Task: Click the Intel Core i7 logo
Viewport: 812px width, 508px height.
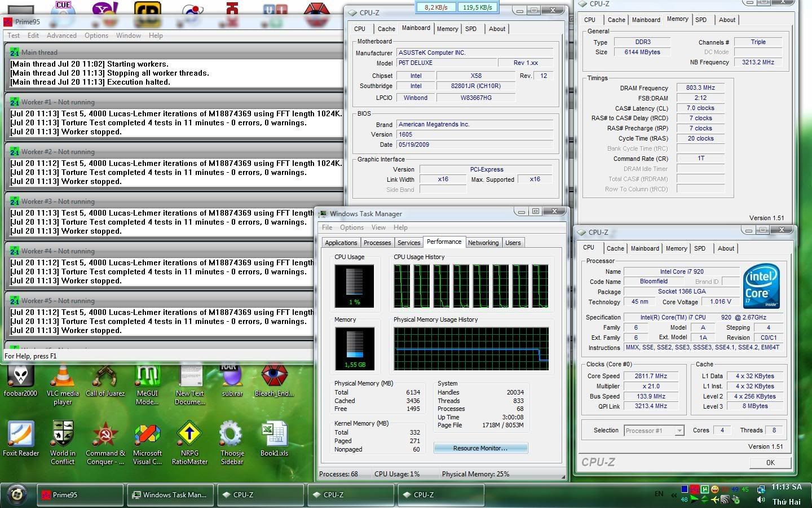Action: click(761, 286)
